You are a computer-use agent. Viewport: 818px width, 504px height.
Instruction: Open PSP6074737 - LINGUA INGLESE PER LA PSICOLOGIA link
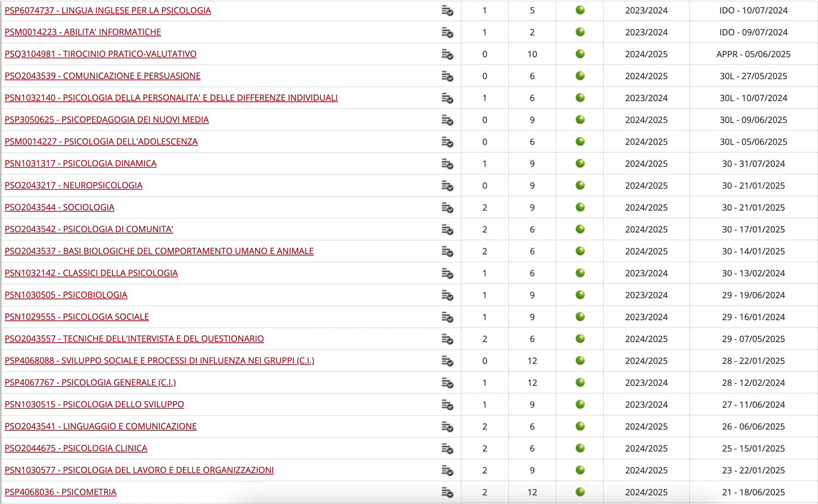[108, 10]
